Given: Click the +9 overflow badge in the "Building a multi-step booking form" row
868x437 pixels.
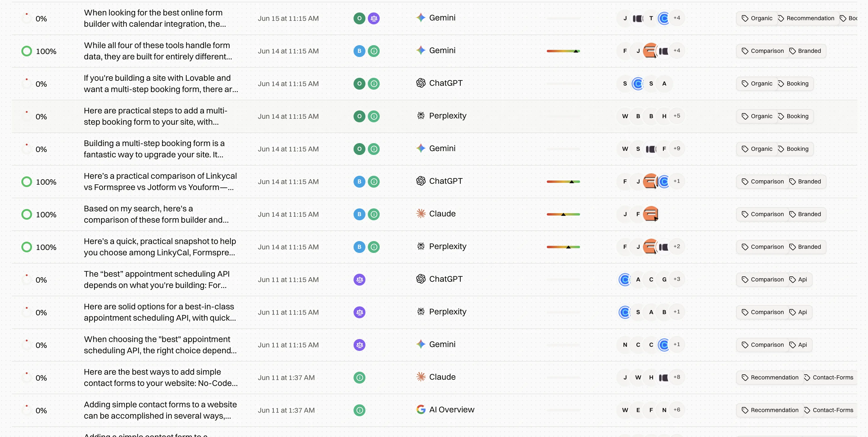Looking at the screenshot, I should click(x=677, y=149).
